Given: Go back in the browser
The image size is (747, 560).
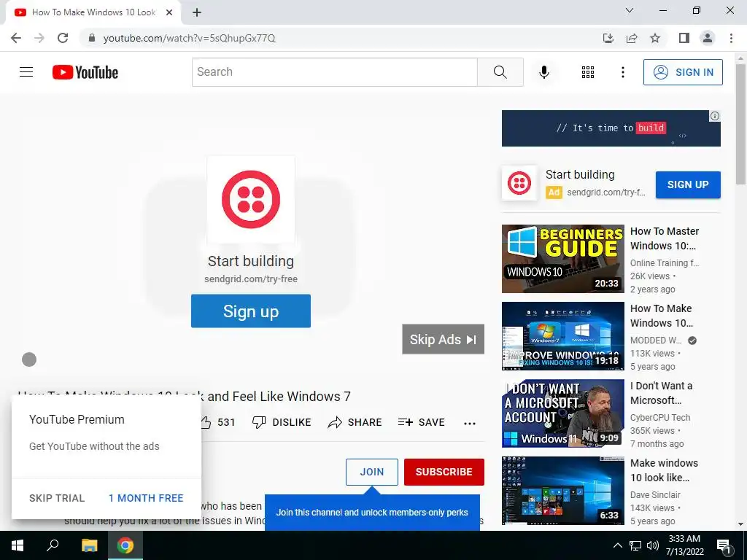Looking at the screenshot, I should [x=16, y=38].
